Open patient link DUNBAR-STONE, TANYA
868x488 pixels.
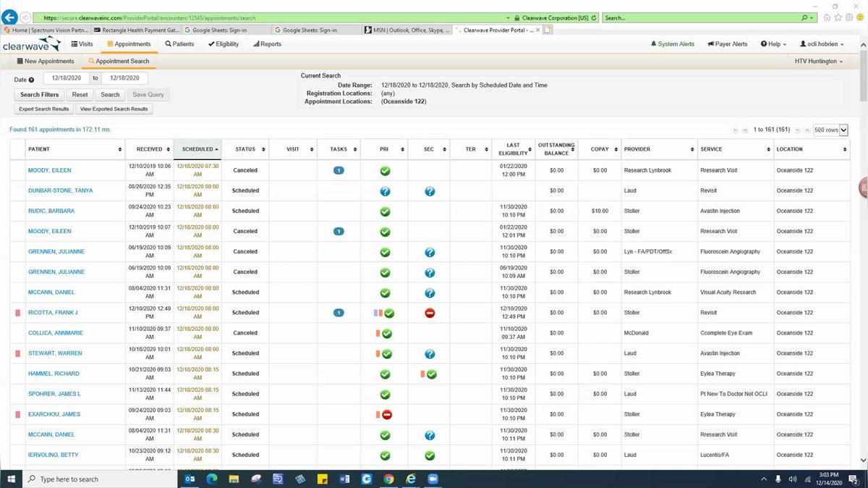pyautogui.click(x=60, y=191)
